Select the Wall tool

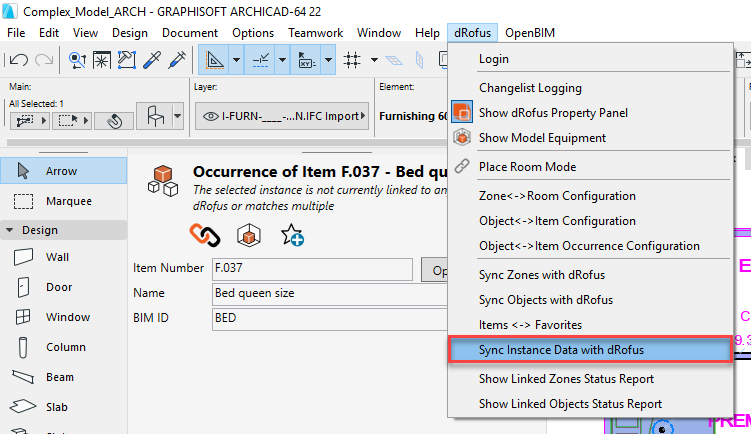[x=58, y=257]
